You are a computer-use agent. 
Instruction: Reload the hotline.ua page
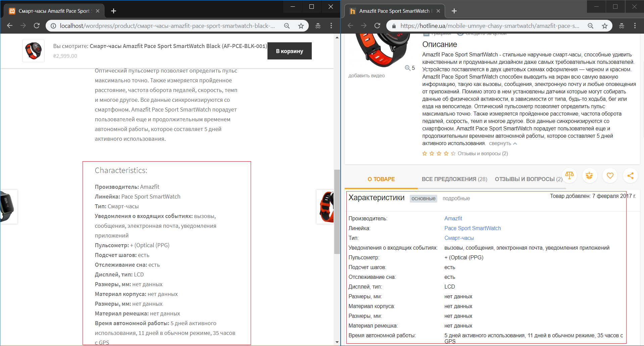click(377, 26)
